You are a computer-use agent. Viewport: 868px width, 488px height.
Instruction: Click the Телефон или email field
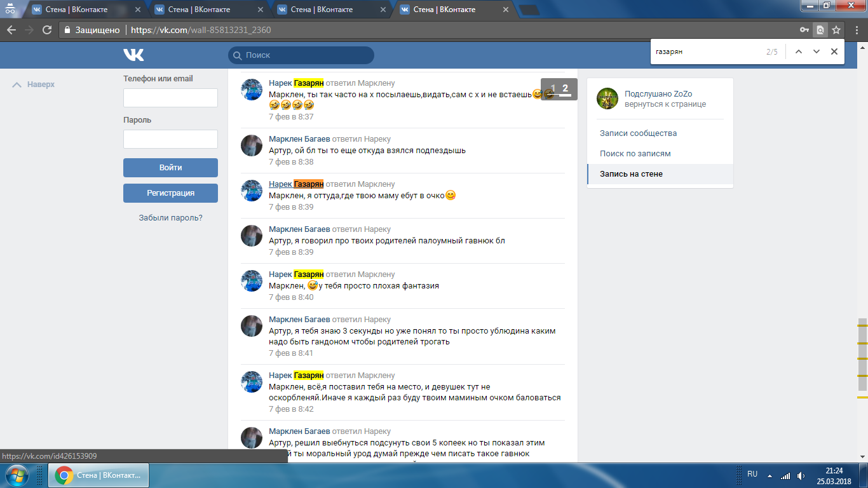(x=170, y=98)
